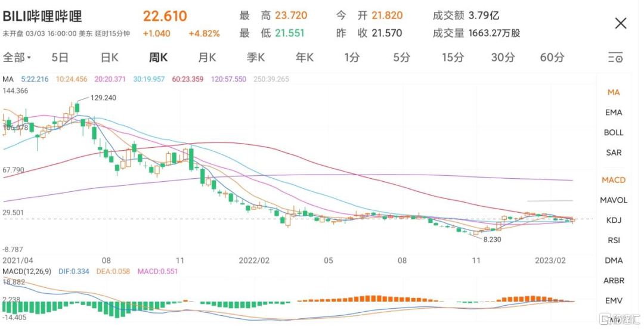Viewport: 644px width, 329px height.
Task: Click the +4.82% change percentage
Action: (204, 34)
